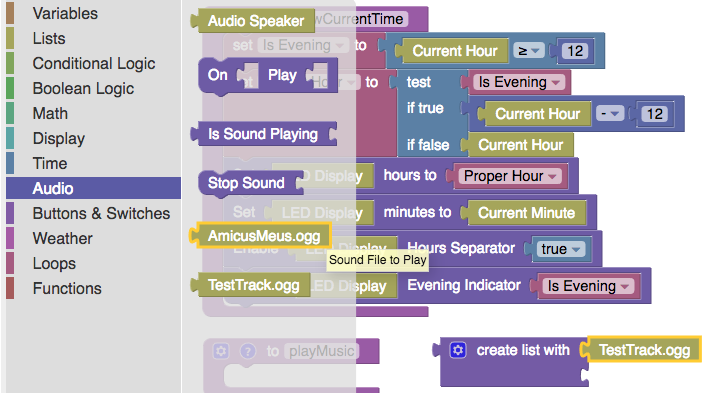Select the Audio Speaker block

point(253,21)
